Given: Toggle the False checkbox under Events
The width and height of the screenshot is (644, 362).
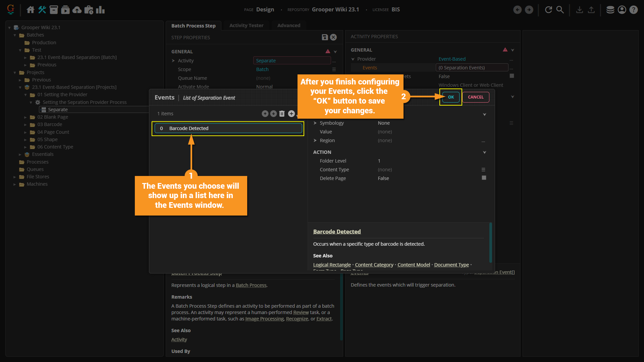Looking at the screenshot, I should click(512, 76).
